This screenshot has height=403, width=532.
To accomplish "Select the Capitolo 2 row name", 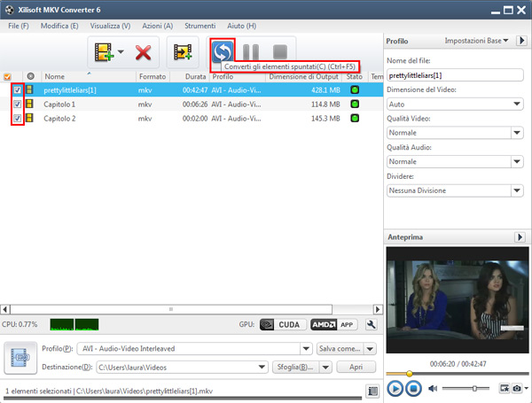I will [x=59, y=119].
